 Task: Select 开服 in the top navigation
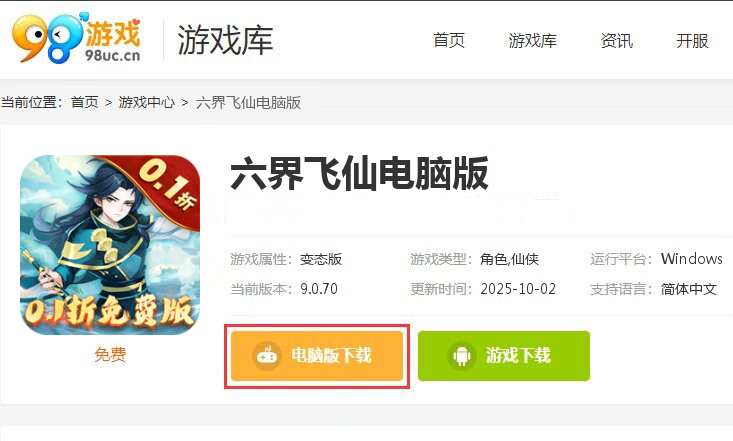[692, 41]
